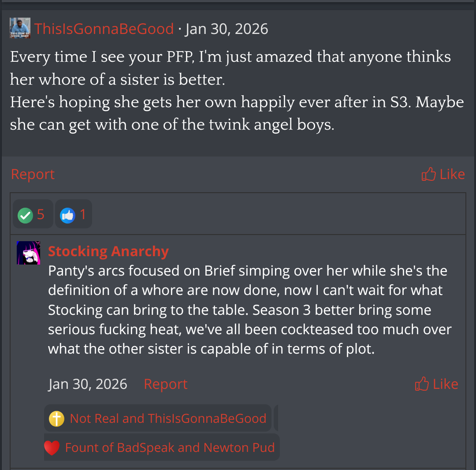Click the thumbs-up outline icon on top post

(429, 174)
